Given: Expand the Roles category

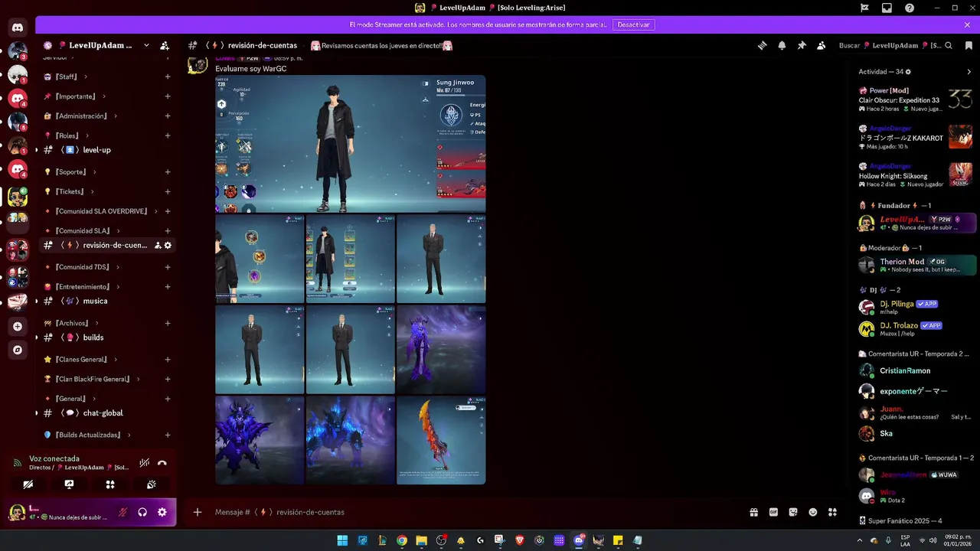Looking at the screenshot, I should (67, 135).
